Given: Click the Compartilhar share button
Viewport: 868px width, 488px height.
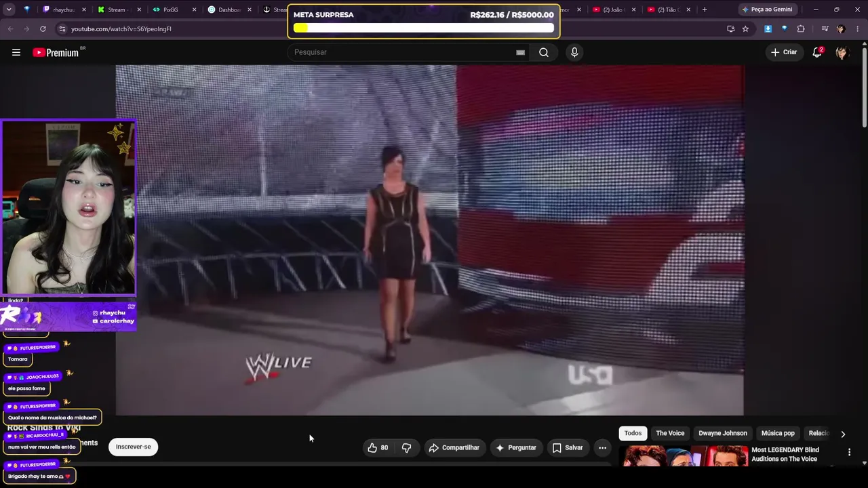Looking at the screenshot, I should coord(454,447).
